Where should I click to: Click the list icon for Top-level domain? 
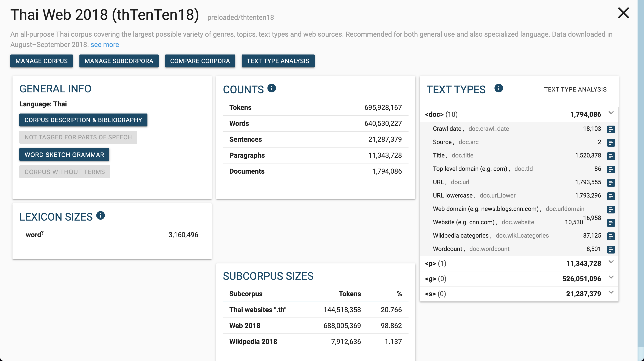coord(611,169)
